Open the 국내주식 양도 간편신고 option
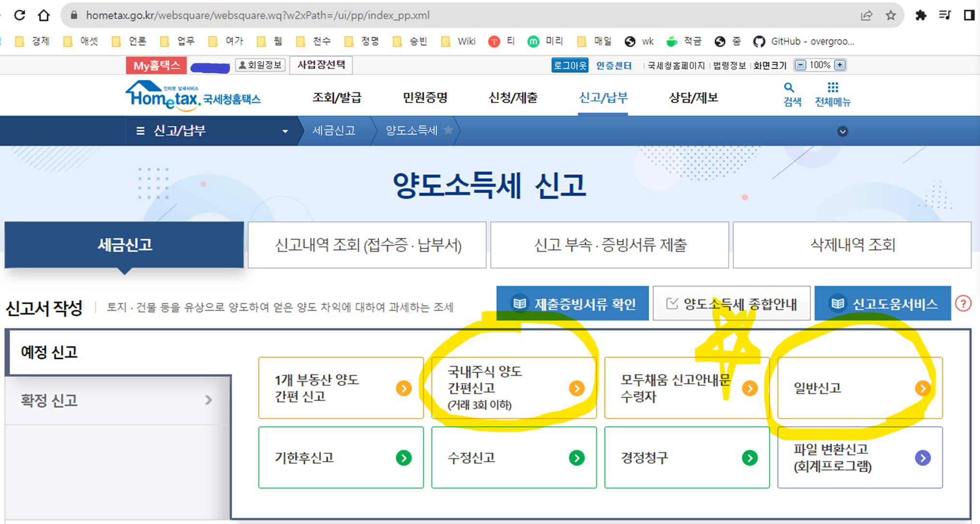 (x=513, y=388)
